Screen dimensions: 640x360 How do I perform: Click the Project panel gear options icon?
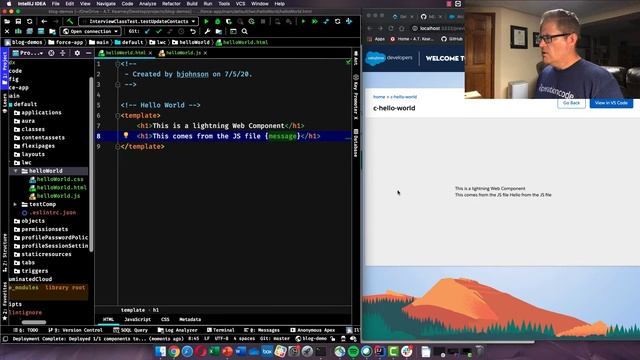pyautogui.click(x=77, y=53)
